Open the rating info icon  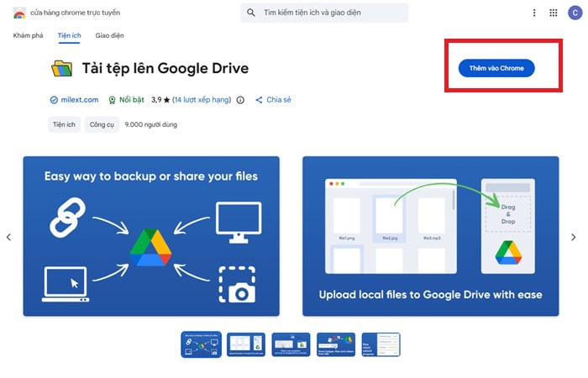pos(240,100)
